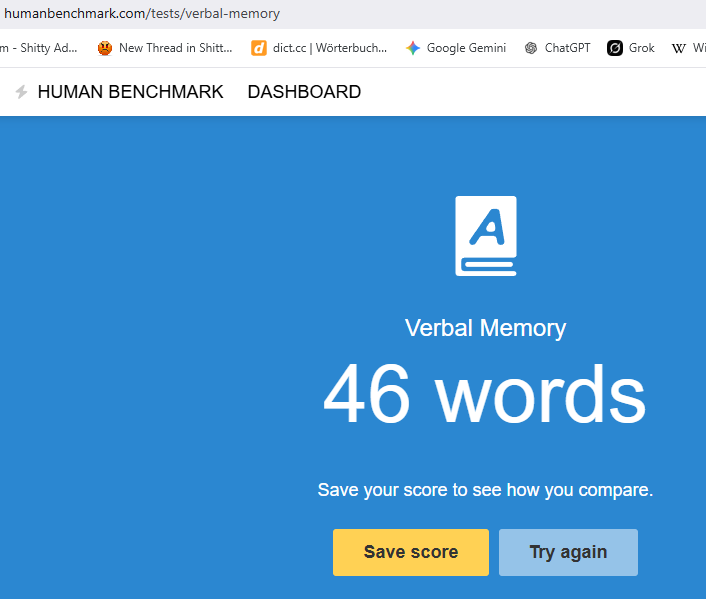Click the Grok black favicon
Viewport: 706px width, 599px height.
615,48
